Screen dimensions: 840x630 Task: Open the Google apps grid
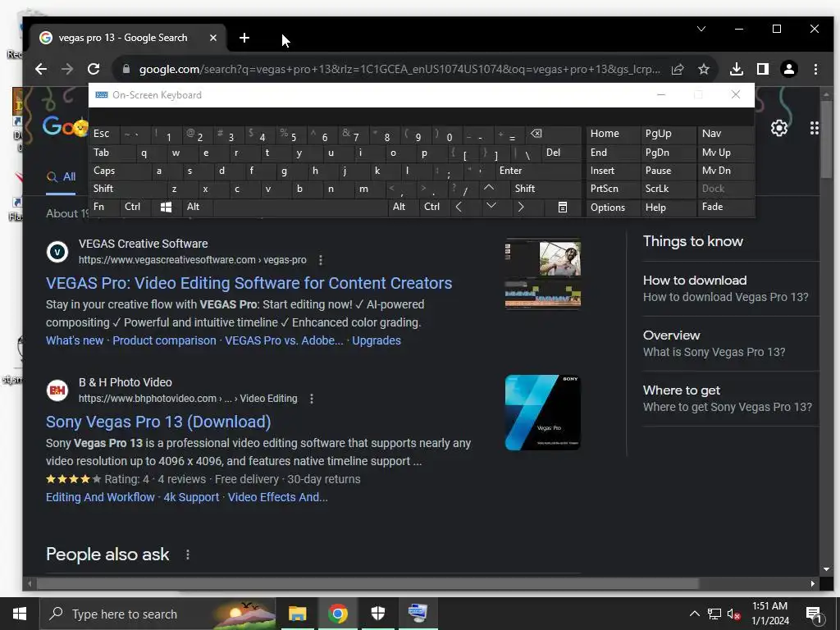click(x=815, y=128)
